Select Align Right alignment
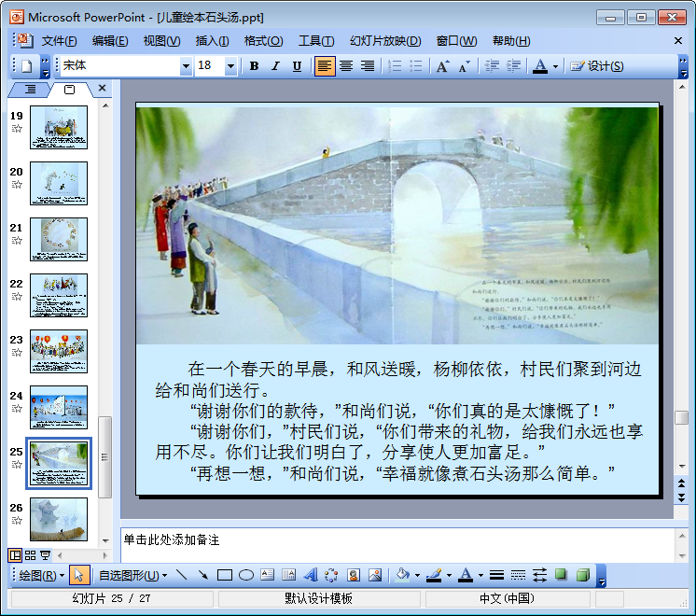The width and height of the screenshot is (696, 616). (x=368, y=66)
